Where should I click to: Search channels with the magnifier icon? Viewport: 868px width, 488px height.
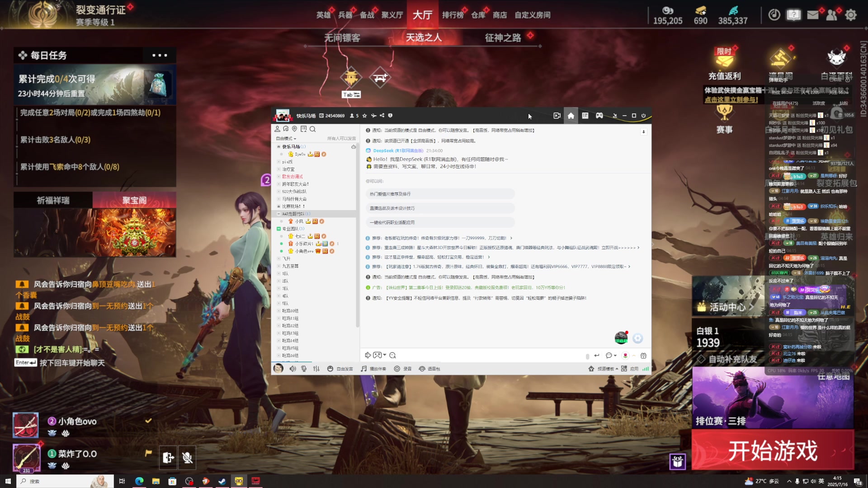point(312,129)
